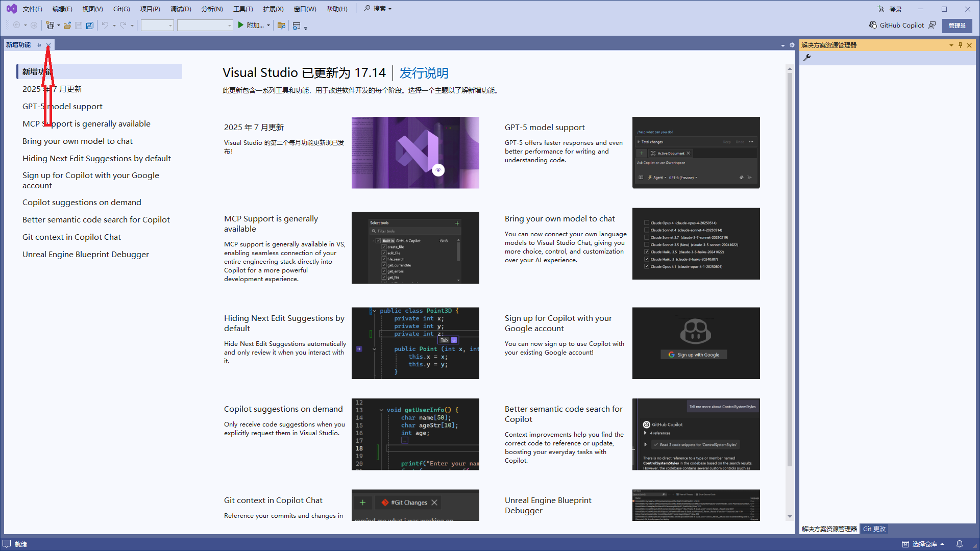Toggle pin on the 新增功能 tab

coord(39,45)
